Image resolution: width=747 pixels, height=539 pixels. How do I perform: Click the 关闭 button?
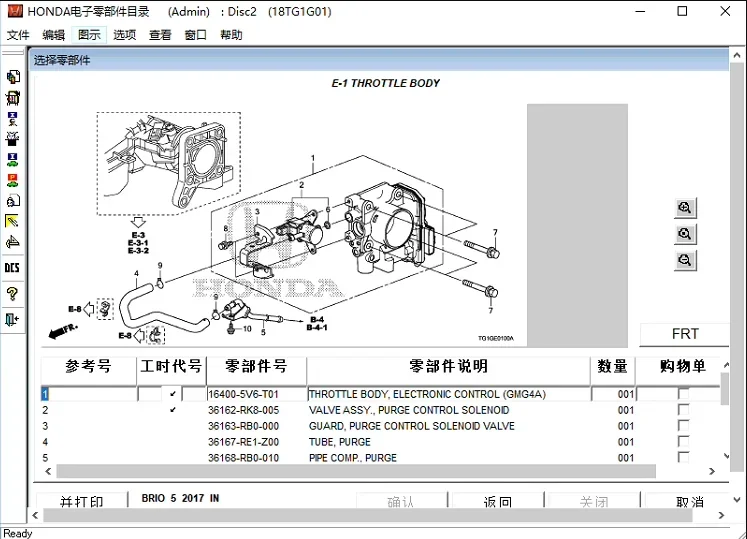click(x=594, y=500)
